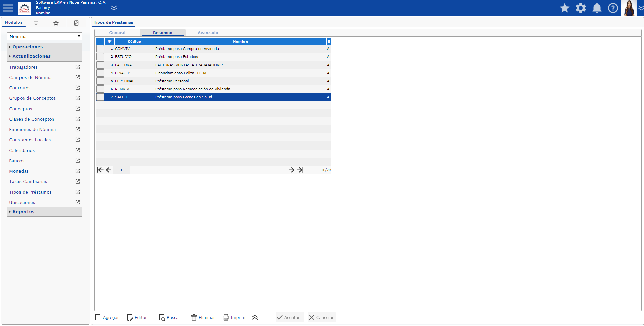Image resolution: width=644 pixels, height=326 pixels.
Task: Open Contratos link
Action: coord(20,88)
